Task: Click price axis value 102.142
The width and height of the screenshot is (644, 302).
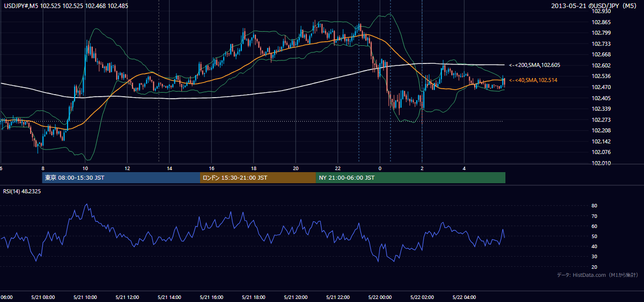Action: pyautogui.click(x=601, y=141)
